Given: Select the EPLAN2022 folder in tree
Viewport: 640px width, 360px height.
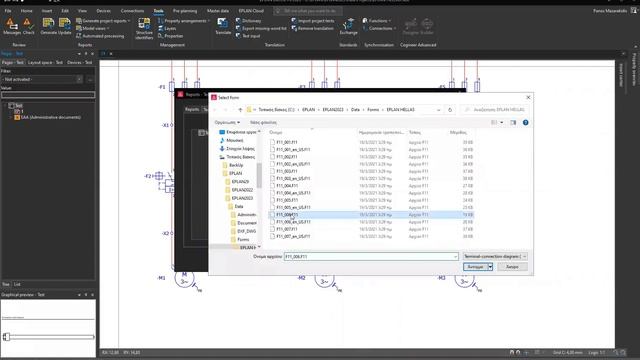Looking at the screenshot, I should [242, 190].
